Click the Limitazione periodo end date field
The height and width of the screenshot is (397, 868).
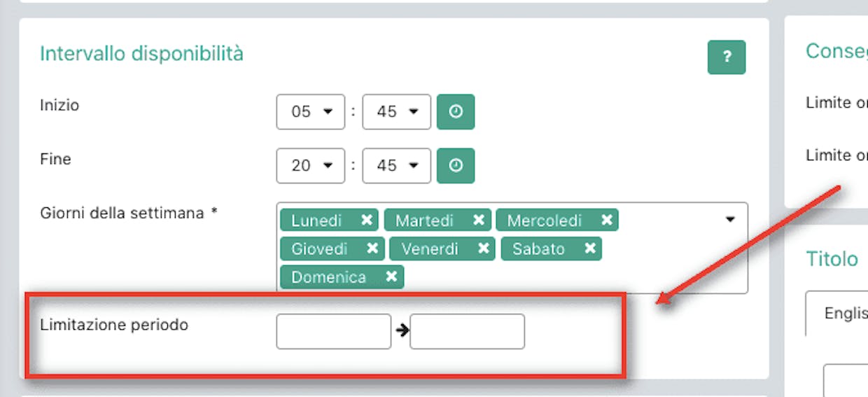point(468,331)
